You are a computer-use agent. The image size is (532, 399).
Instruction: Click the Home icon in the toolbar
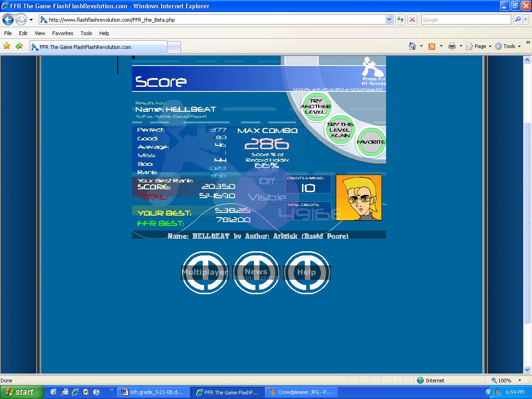click(x=412, y=46)
